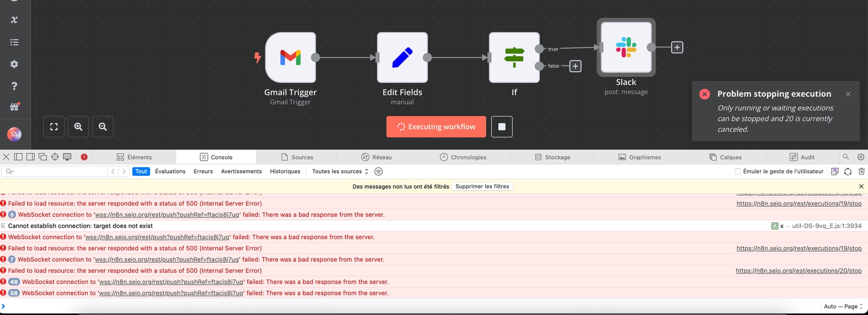Image resolution: width=868 pixels, height=315 pixels.
Task: Select the Gmail Trigger node
Action: tap(290, 57)
